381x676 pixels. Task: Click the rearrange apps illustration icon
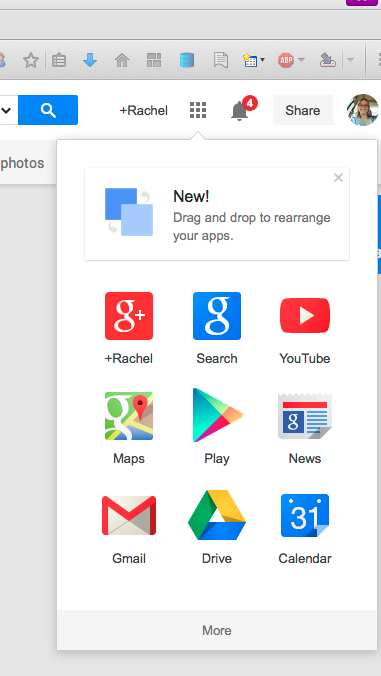[x=129, y=212]
